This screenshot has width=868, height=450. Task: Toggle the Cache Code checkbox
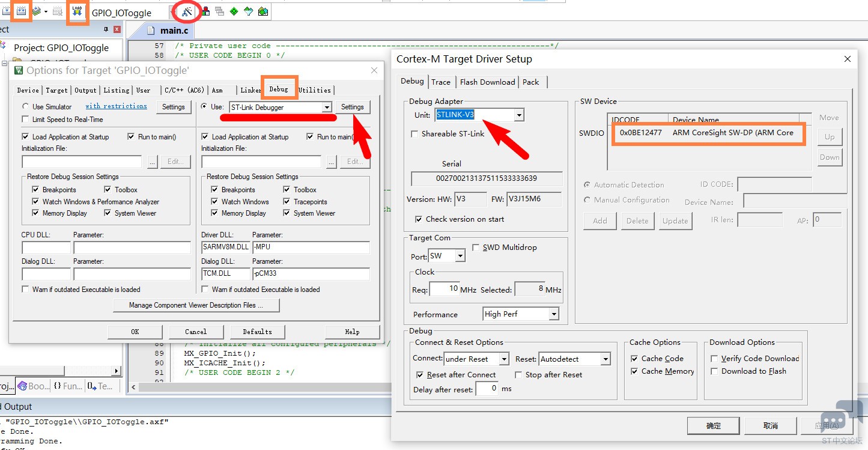(635, 359)
